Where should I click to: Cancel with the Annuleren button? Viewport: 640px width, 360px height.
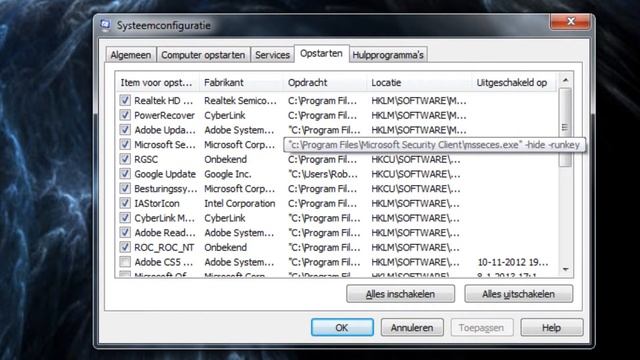412,327
